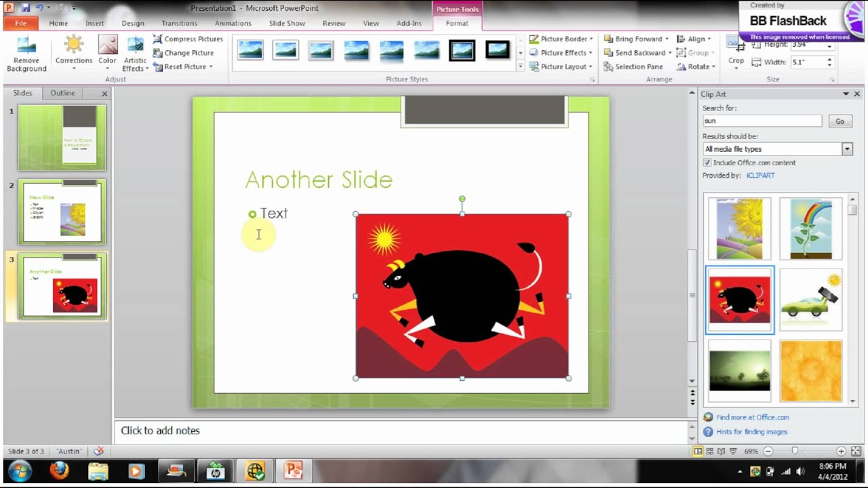The image size is (868, 488).
Task: Open the All media file types dropdown
Action: [x=846, y=149]
